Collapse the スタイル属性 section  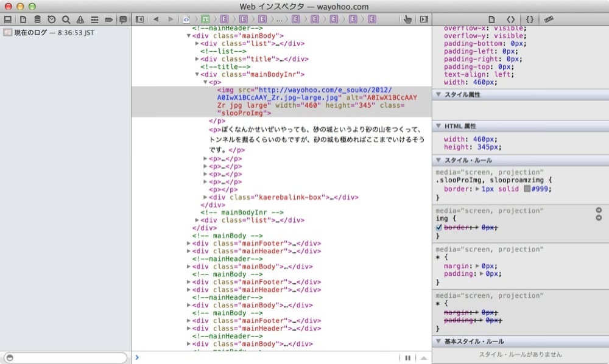tap(438, 94)
